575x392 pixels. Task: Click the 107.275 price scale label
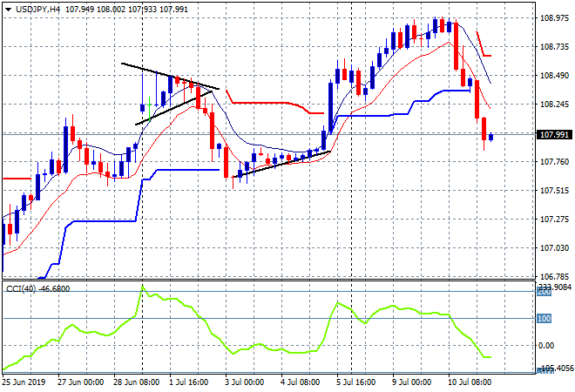tap(554, 220)
